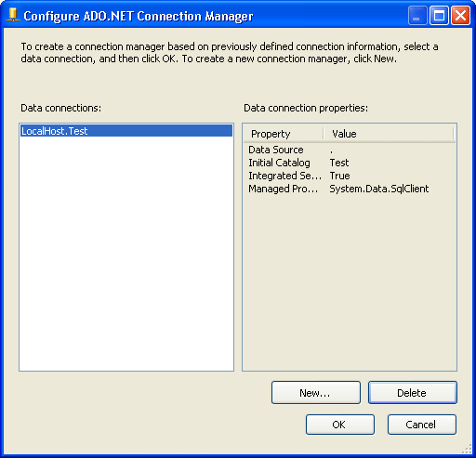Click the True value cell

point(339,176)
